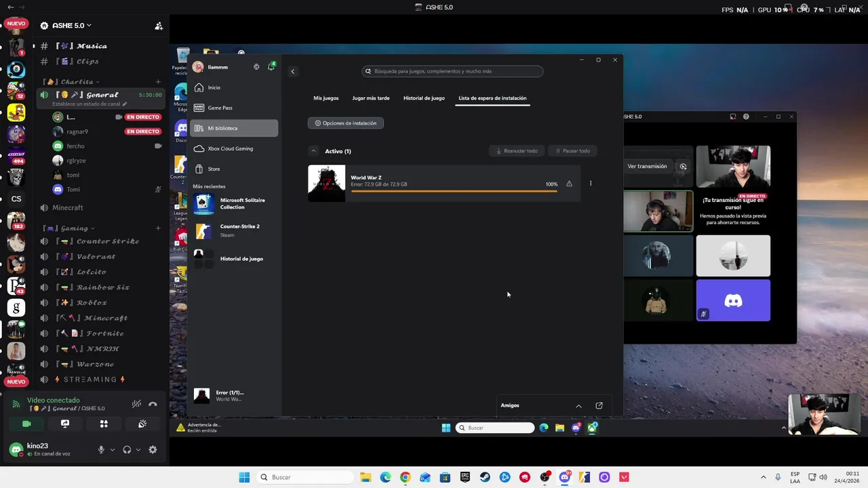
Task: Toggle noise suppression icon in voice panel
Action: [x=136, y=404]
